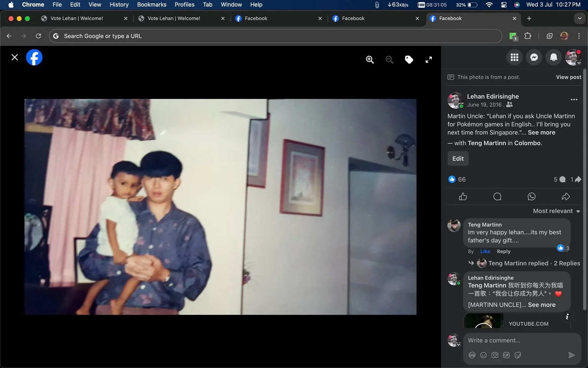This screenshot has width=588, height=368.
Task: Open Apple menu
Action: [11, 5]
